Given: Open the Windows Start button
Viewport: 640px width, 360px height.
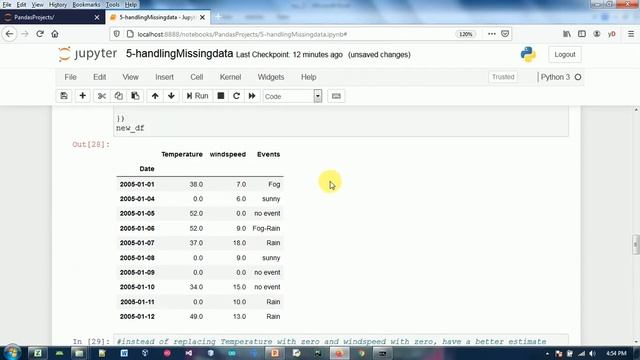Looking at the screenshot, I should [12, 353].
